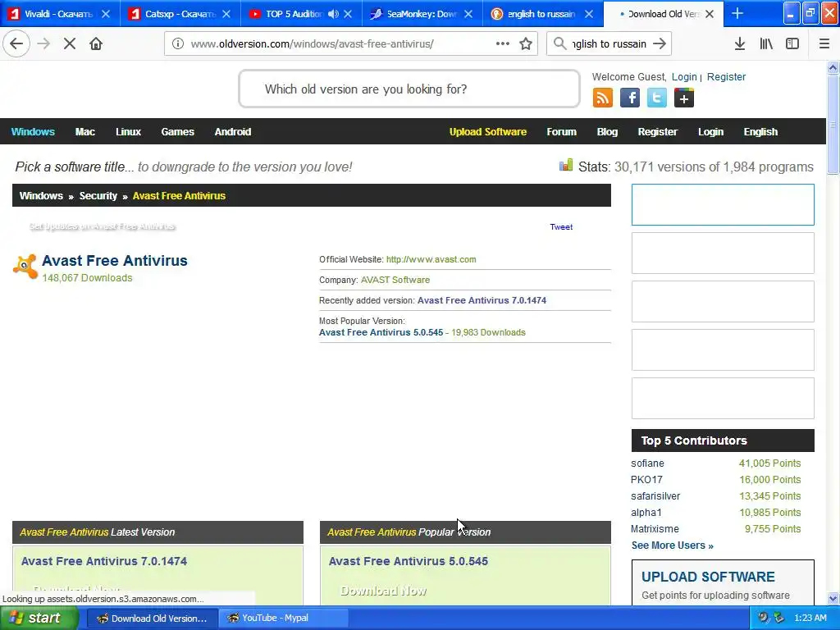Click the Tweet link
The height and width of the screenshot is (630, 840).
click(x=561, y=227)
